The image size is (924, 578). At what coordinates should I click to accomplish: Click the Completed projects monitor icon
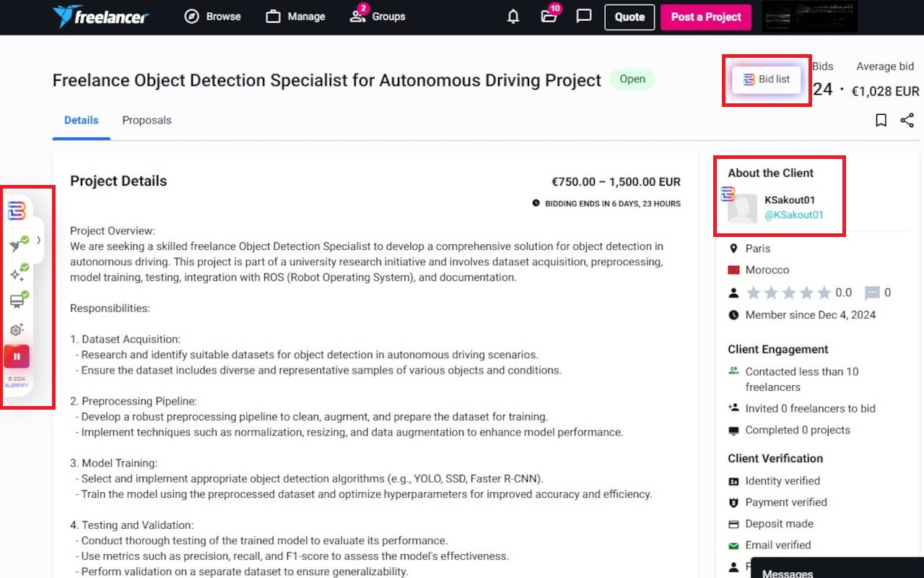pos(733,431)
